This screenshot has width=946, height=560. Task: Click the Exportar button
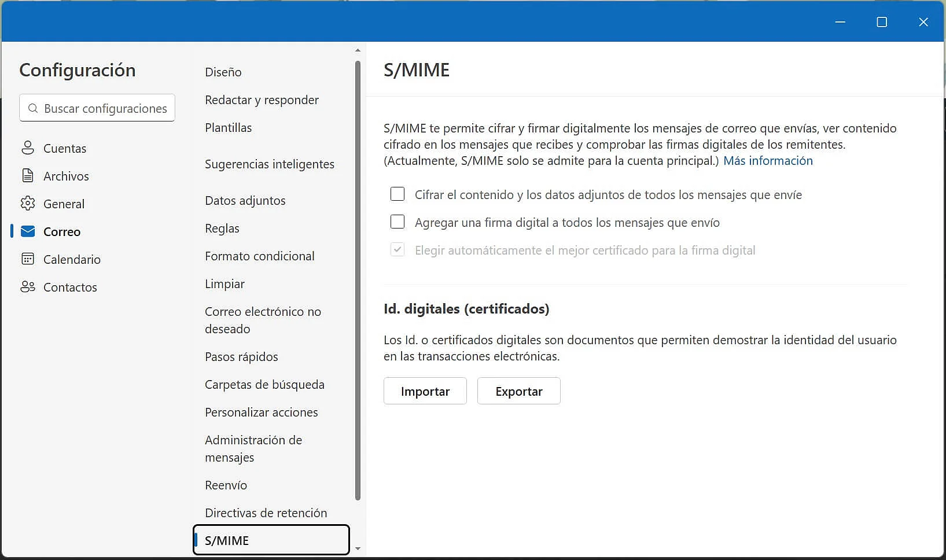[519, 391]
